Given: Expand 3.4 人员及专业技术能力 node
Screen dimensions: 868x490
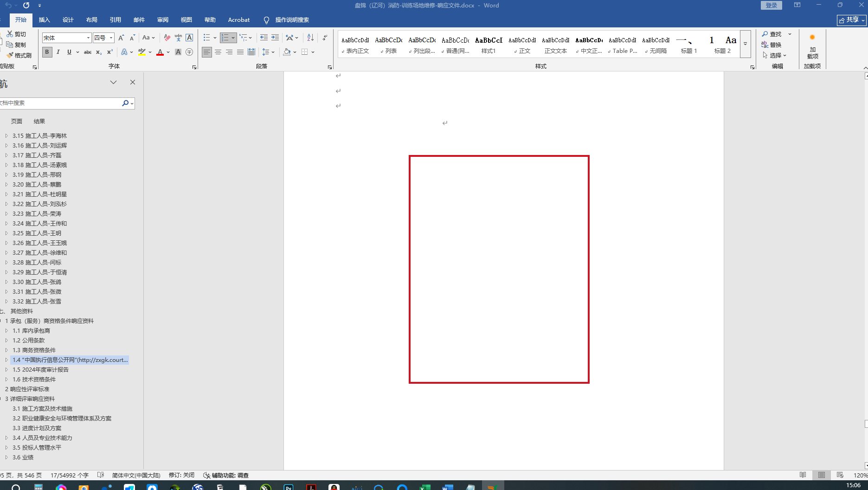Looking at the screenshot, I should tap(6, 438).
